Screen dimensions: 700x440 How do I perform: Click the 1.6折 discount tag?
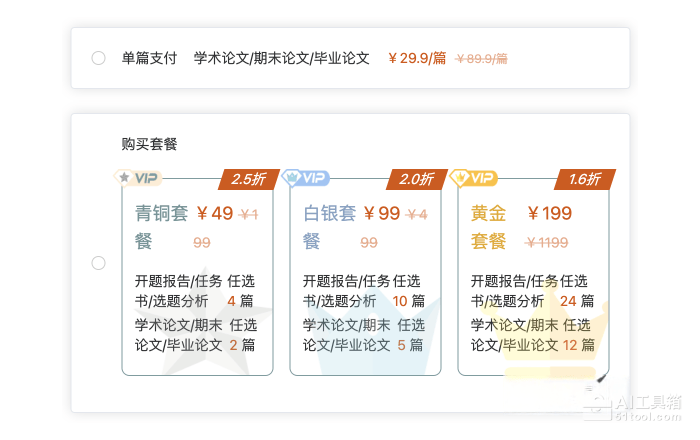tap(584, 180)
